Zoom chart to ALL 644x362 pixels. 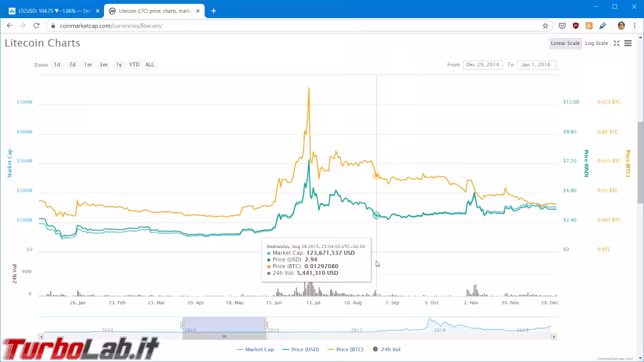150,64
